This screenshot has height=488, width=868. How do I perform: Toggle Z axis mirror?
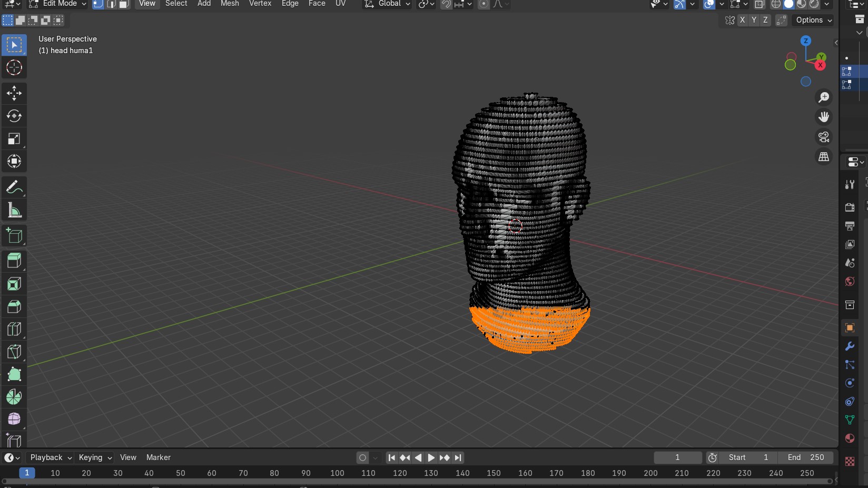pyautogui.click(x=765, y=20)
